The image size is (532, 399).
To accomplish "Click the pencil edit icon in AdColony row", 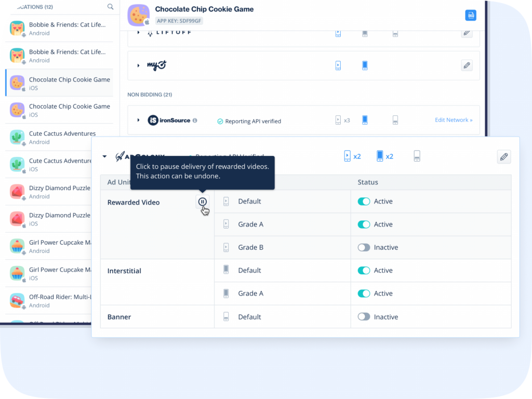I will coord(503,157).
